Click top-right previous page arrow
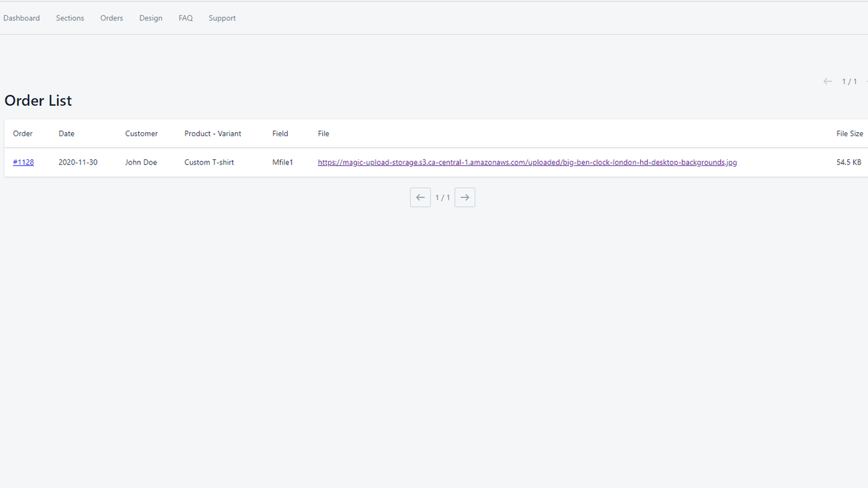This screenshot has width=868, height=488. [827, 81]
